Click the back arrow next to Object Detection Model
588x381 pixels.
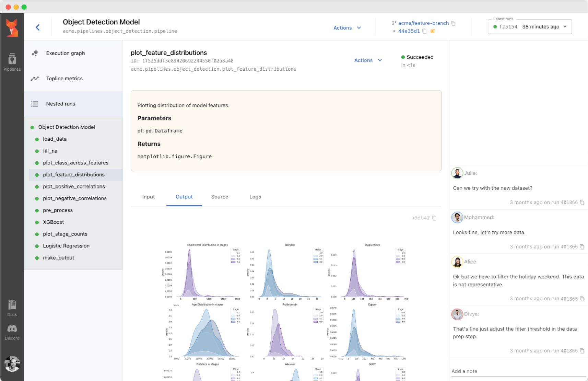click(x=37, y=27)
